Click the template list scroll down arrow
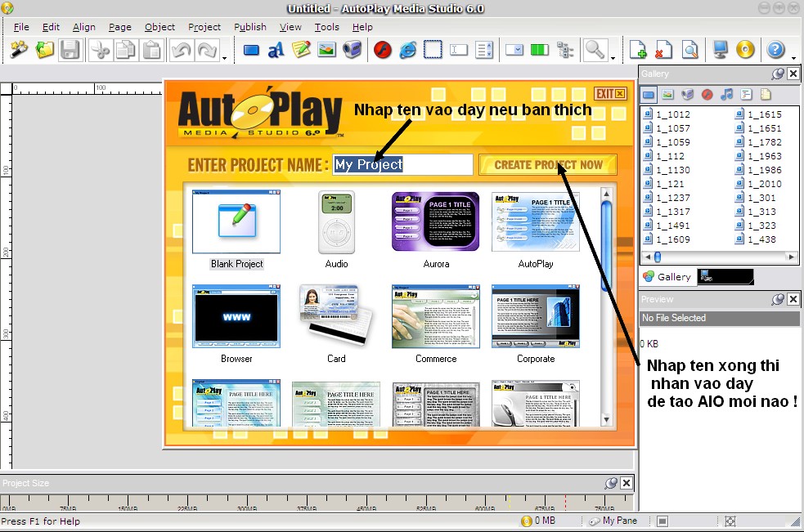The height and width of the screenshot is (532, 804). [x=606, y=420]
